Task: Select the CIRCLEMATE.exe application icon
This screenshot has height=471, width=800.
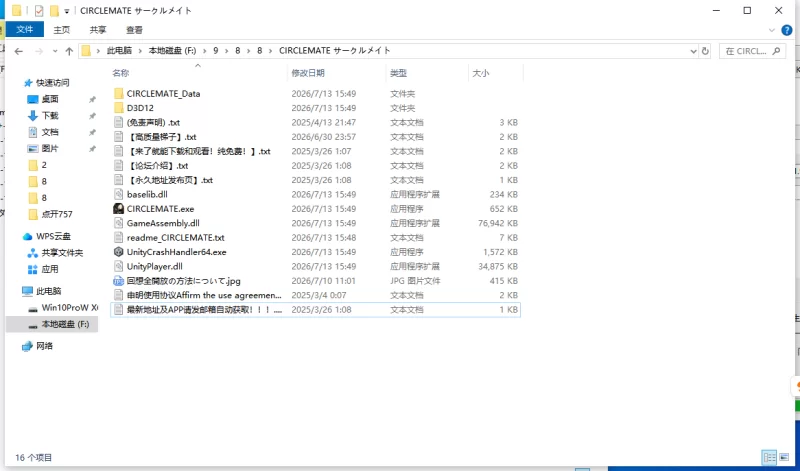Action: (x=118, y=208)
